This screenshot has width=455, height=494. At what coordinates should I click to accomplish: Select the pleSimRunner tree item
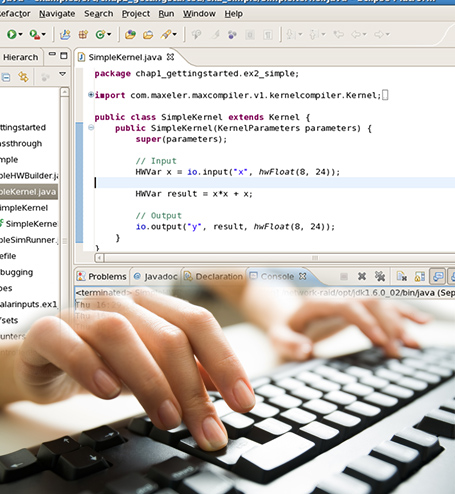click(29, 240)
